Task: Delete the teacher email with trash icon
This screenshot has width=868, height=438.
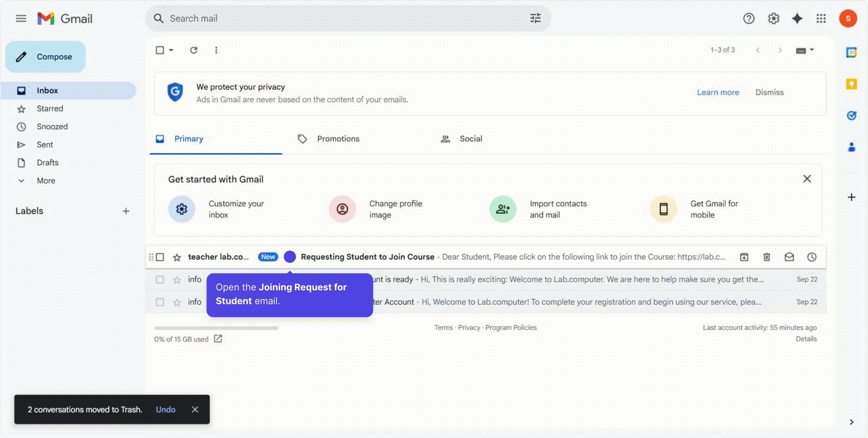Action: [767, 257]
